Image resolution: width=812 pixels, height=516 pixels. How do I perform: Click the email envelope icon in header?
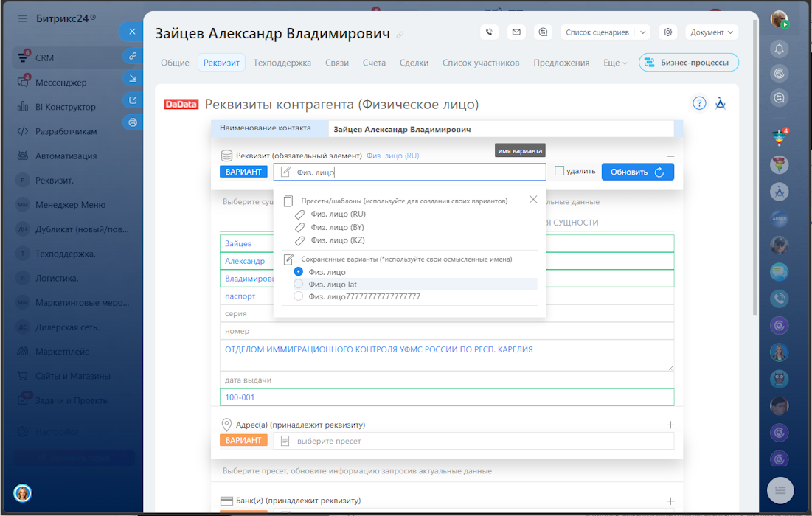coord(516,32)
